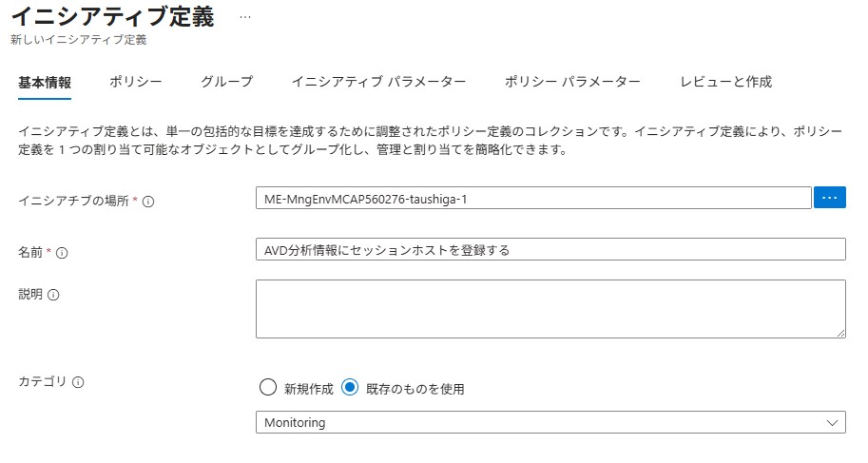868x463 pixels.
Task: Click the 名前 text input field
Action: [550, 249]
